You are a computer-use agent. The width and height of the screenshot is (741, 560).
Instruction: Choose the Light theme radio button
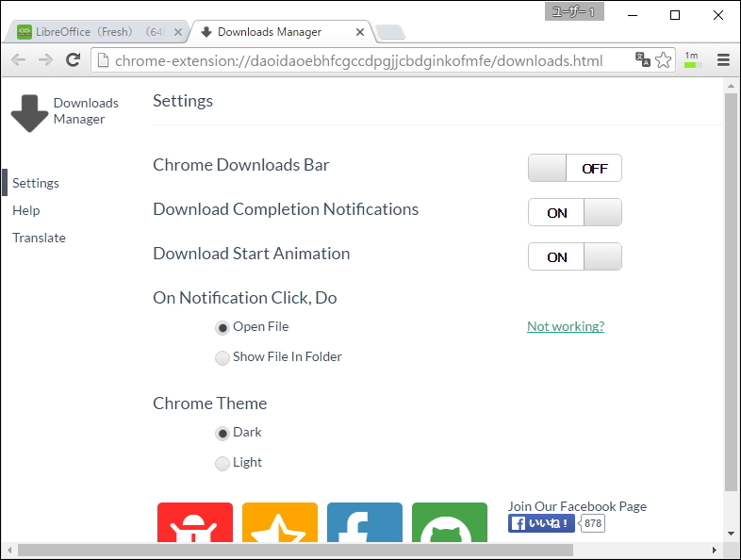click(222, 464)
